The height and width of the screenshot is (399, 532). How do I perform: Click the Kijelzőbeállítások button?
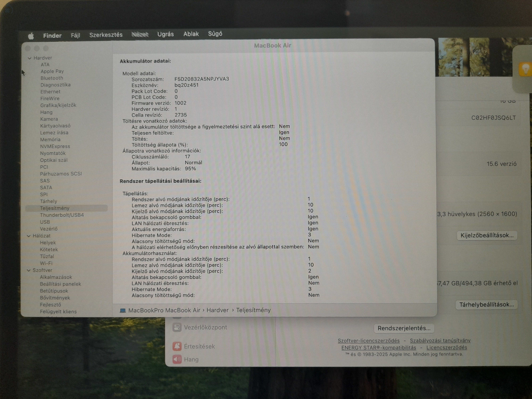487,235
